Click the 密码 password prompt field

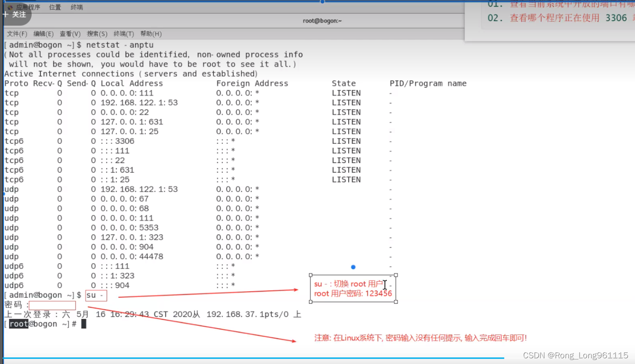click(x=52, y=305)
